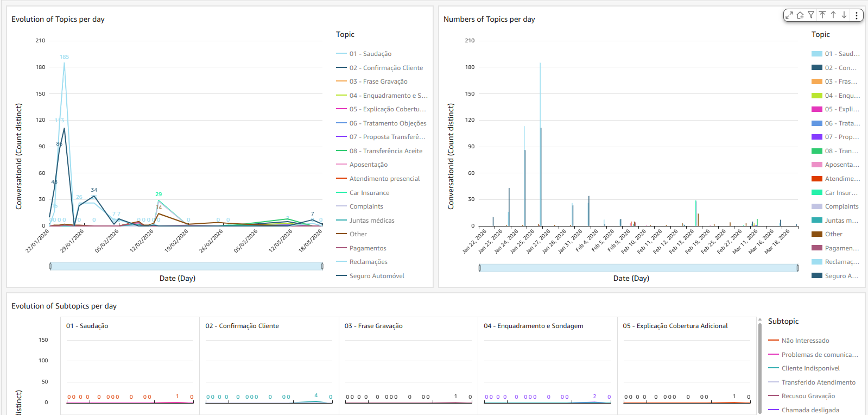Select the '03 - Frase Gravação' panel header

tap(373, 326)
